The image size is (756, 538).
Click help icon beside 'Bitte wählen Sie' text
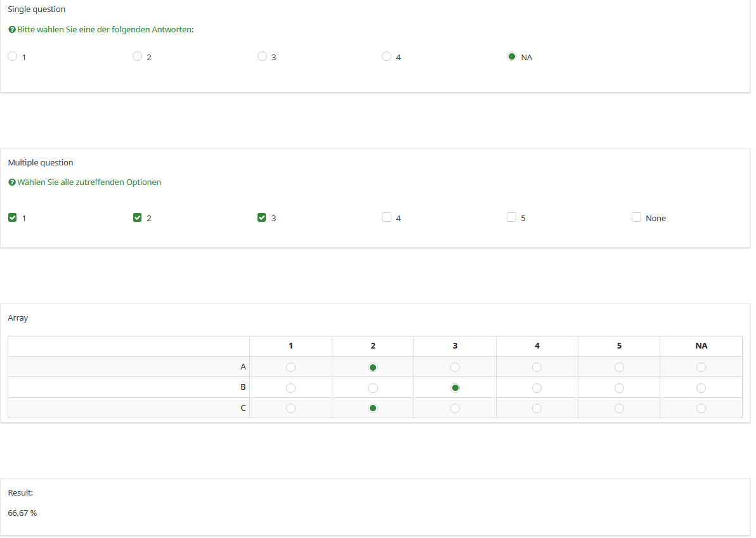point(12,30)
